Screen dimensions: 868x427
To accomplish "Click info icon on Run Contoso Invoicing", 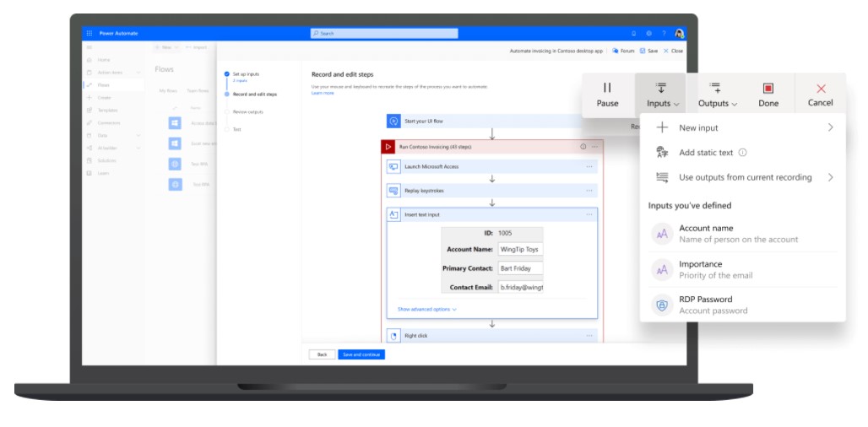I will [x=583, y=147].
